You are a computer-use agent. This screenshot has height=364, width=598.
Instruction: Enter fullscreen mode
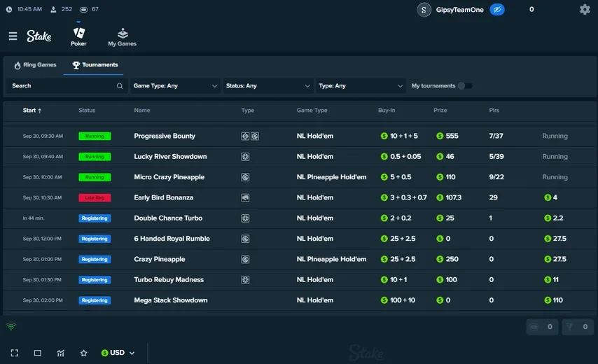(15, 353)
